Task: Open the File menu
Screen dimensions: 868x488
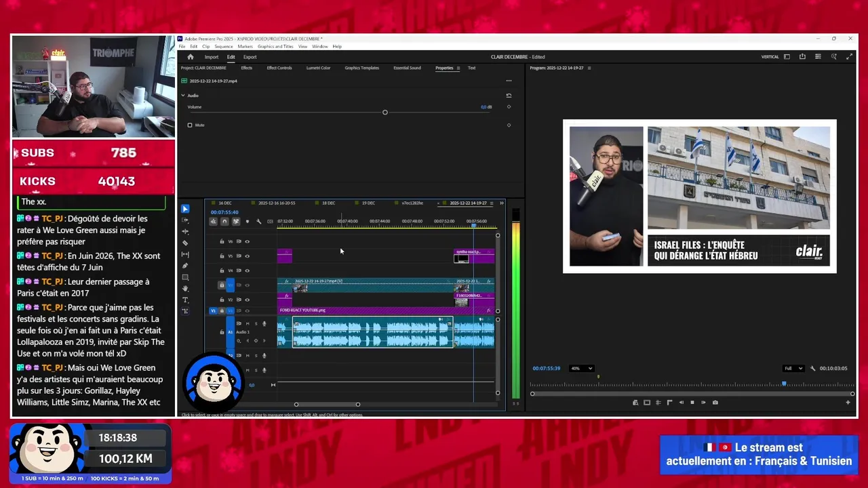Action: coord(182,47)
